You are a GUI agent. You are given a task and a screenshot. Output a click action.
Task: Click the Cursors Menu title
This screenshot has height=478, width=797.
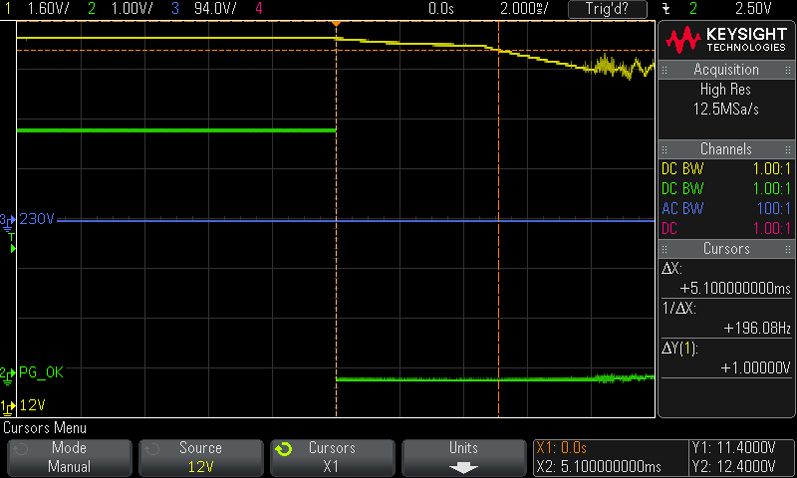tap(45, 428)
